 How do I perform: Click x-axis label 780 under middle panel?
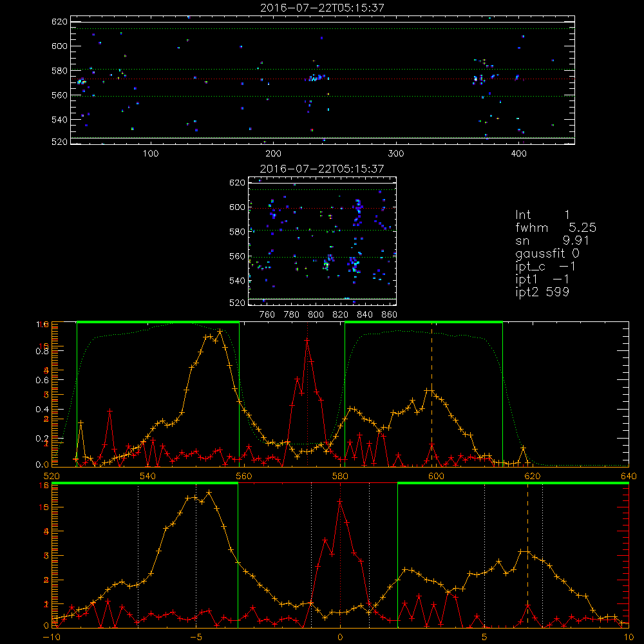click(292, 315)
